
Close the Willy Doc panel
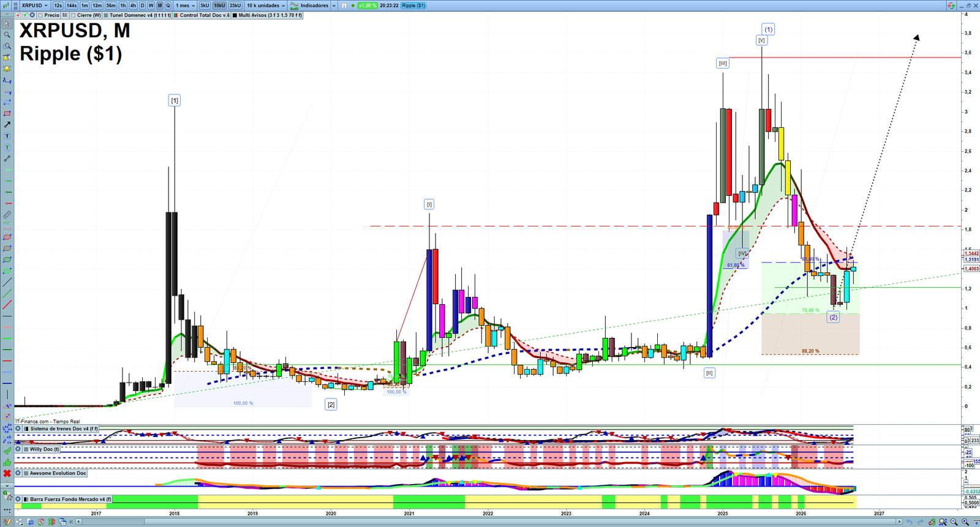[x=18, y=449]
